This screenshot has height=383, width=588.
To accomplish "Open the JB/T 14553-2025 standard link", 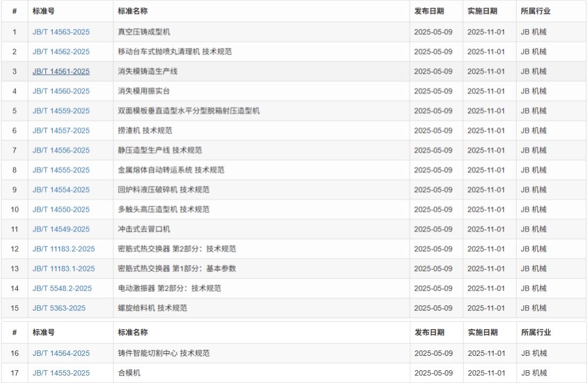I will [x=60, y=372].
